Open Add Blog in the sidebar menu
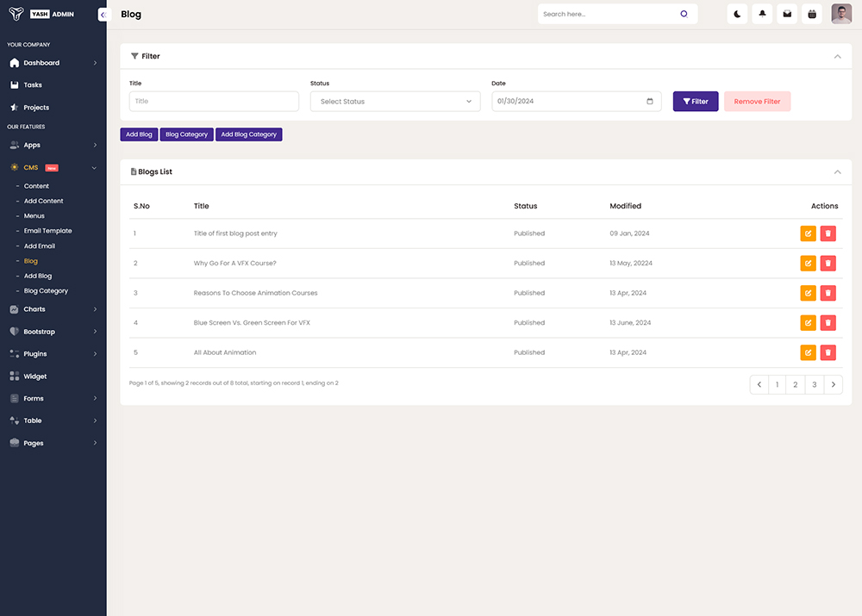Image resolution: width=862 pixels, height=616 pixels. [x=37, y=276]
